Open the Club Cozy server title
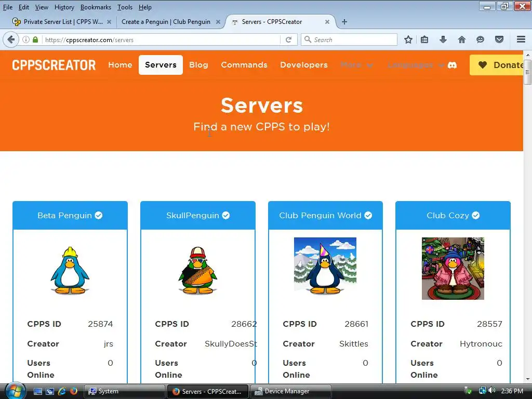532x399 pixels. click(x=447, y=216)
